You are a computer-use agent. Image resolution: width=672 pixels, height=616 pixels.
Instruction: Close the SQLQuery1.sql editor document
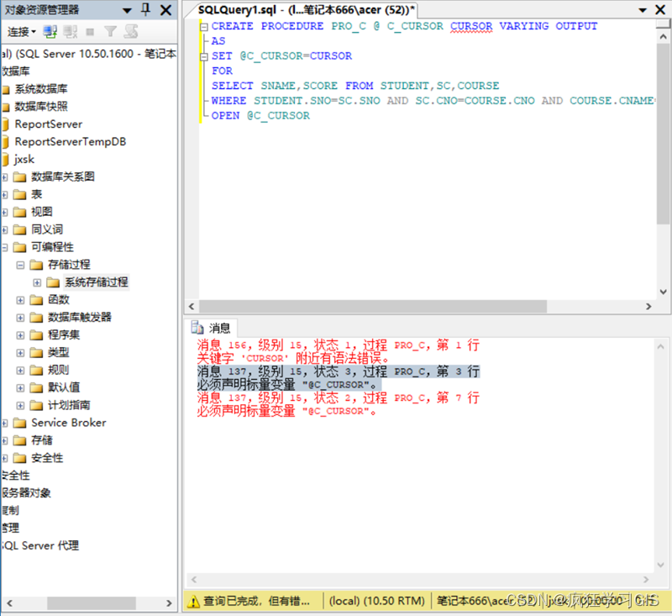tap(660, 10)
